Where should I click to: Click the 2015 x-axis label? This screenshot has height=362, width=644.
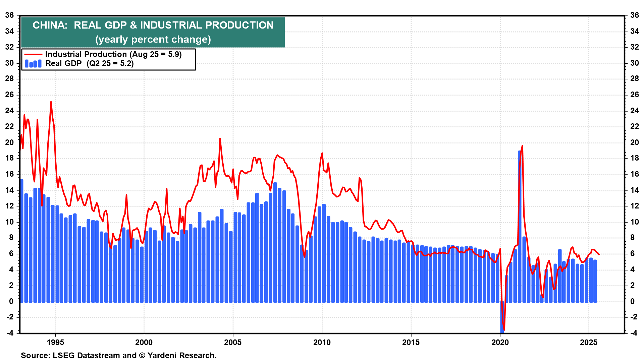411,342
